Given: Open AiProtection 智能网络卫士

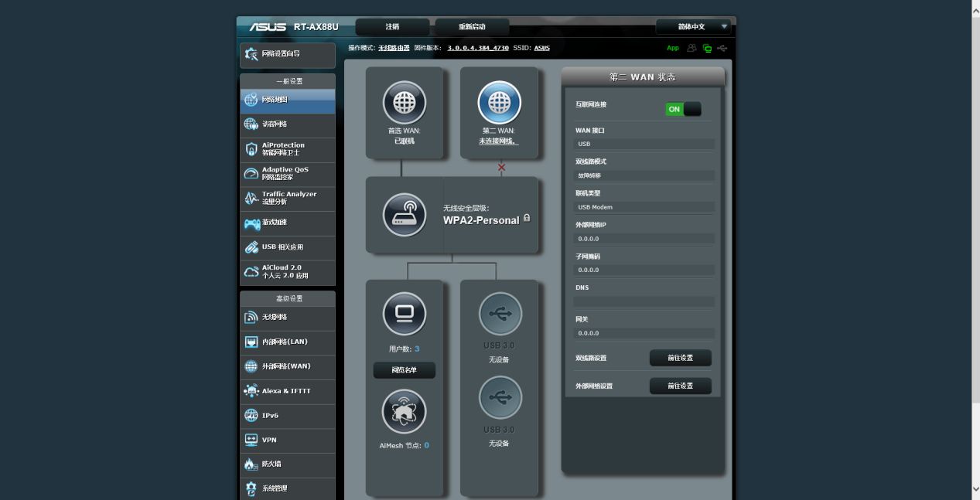Looking at the screenshot, I should click(287, 150).
